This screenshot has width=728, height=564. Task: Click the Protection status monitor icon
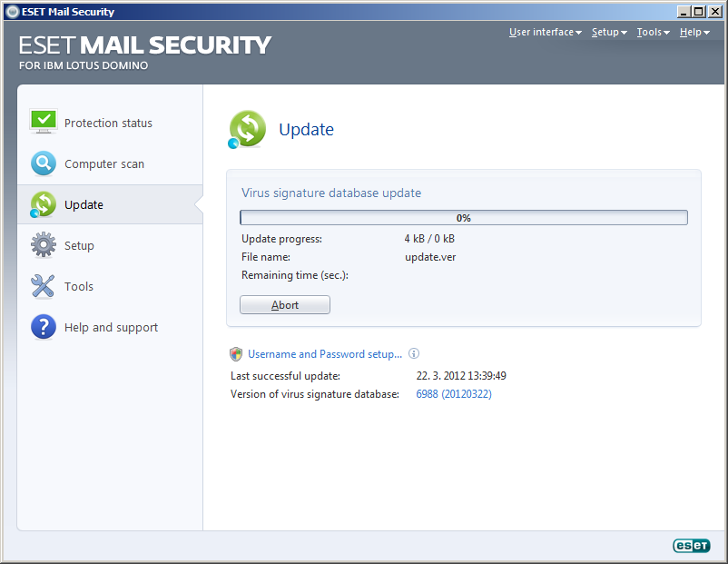coord(44,122)
